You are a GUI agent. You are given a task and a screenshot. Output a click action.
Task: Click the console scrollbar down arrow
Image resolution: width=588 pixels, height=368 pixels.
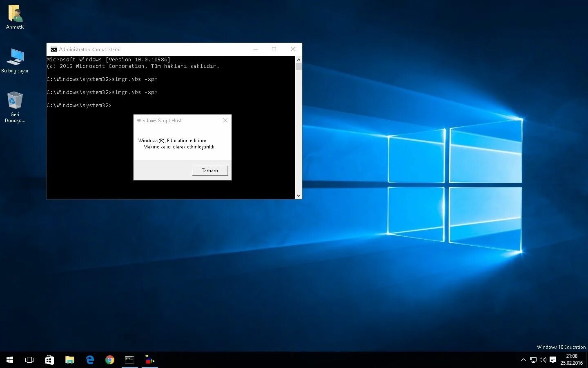[298, 196]
